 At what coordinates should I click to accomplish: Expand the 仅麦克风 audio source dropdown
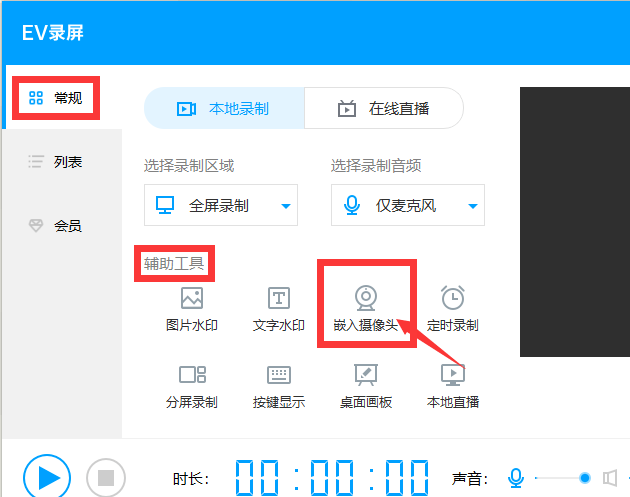[x=408, y=205]
